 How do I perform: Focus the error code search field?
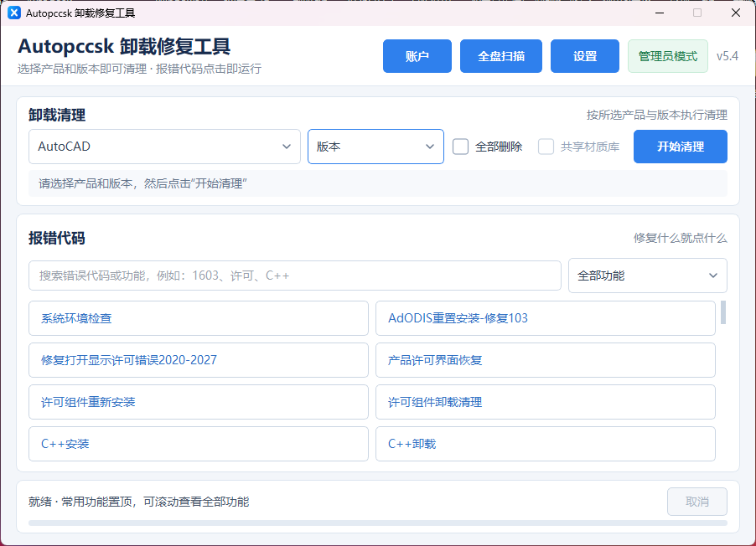click(x=294, y=276)
